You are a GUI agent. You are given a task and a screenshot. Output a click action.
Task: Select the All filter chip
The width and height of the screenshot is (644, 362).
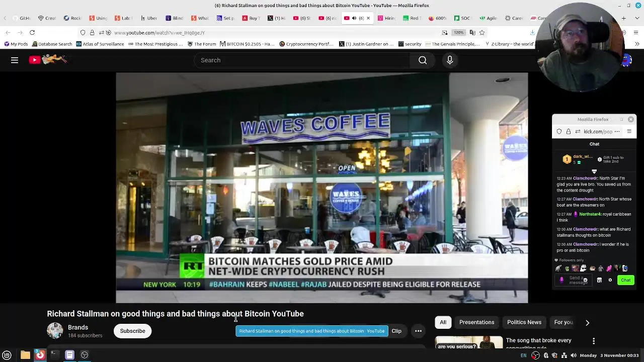443,322
